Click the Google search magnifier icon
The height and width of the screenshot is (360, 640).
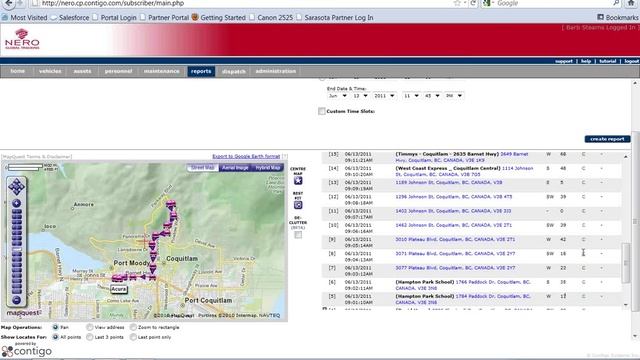click(616, 3)
